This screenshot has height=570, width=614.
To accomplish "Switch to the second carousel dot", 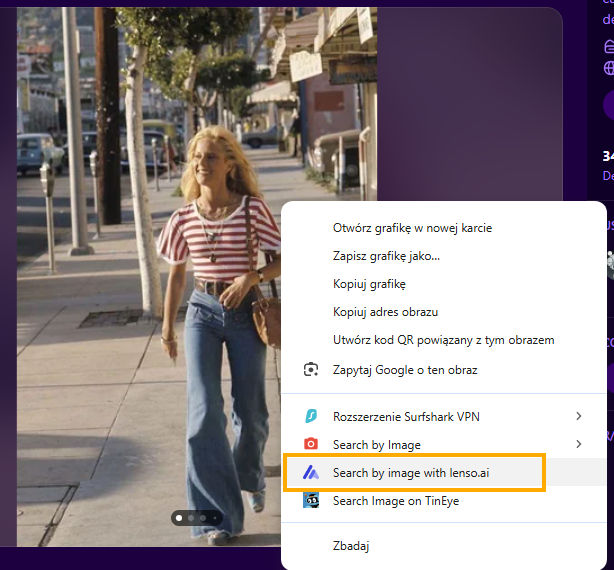I will click(x=190, y=518).
